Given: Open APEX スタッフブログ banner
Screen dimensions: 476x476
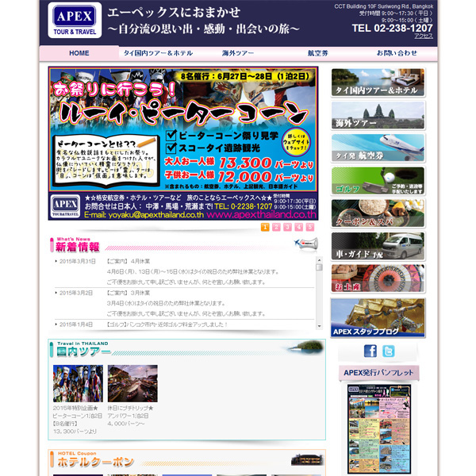Looking at the screenshot, I should 378,318.
